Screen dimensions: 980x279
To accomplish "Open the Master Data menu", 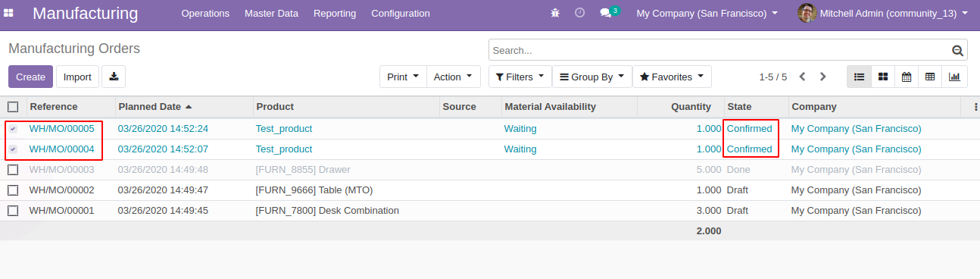I will [271, 14].
